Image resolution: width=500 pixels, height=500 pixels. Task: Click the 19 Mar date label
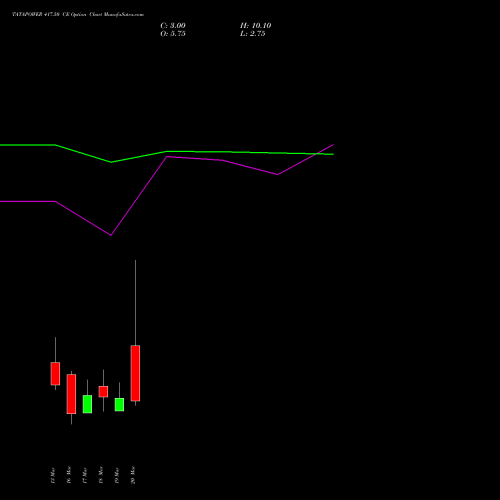(117, 475)
